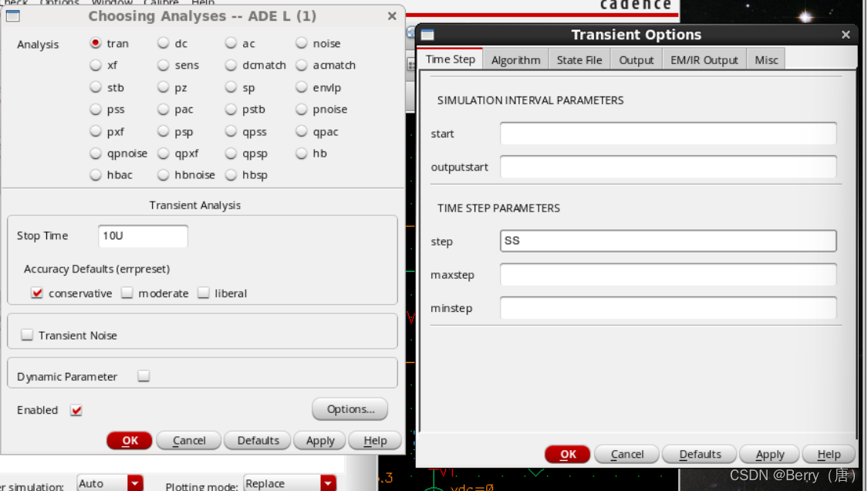This screenshot has height=491, width=868.
Task: Select the pss analysis type
Action: (x=95, y=109)
